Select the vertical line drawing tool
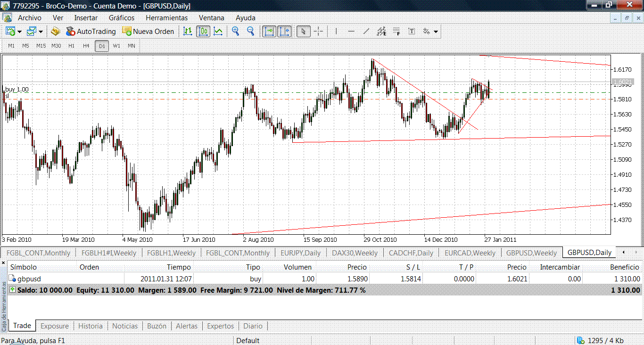The height and width of the screenshot is (345, 644). (x=336, y=32)
